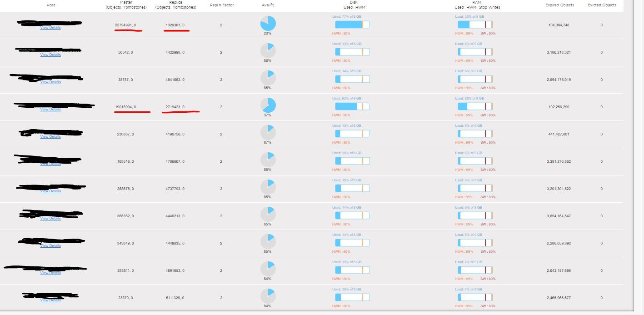Viewport: 644px width, 315px height.
Task: Select expired objects value 2,465,965,677
Action: click(x=559, y=298)
